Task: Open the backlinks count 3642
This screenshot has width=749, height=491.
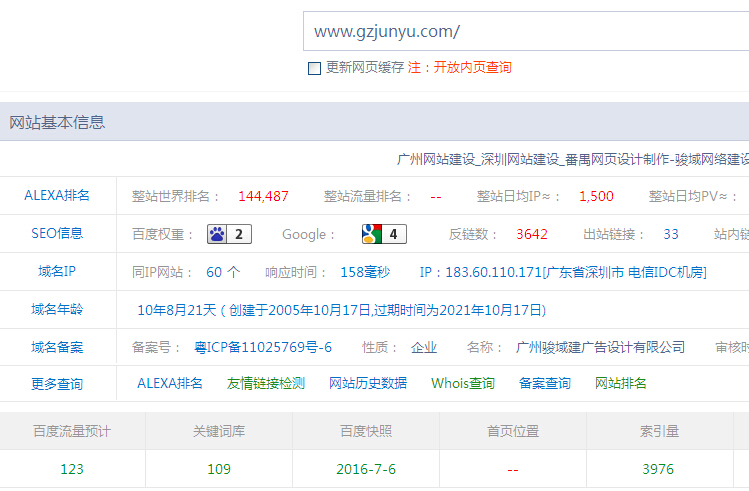Action: point(532,235)
